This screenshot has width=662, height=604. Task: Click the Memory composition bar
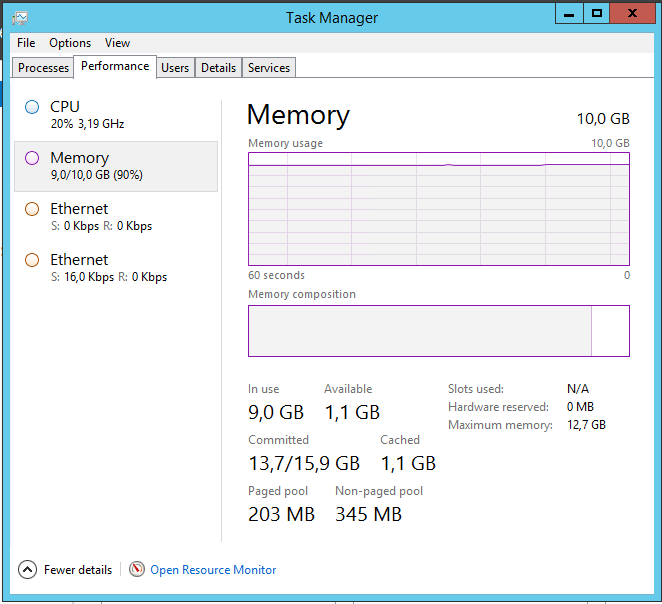[438, 330]
